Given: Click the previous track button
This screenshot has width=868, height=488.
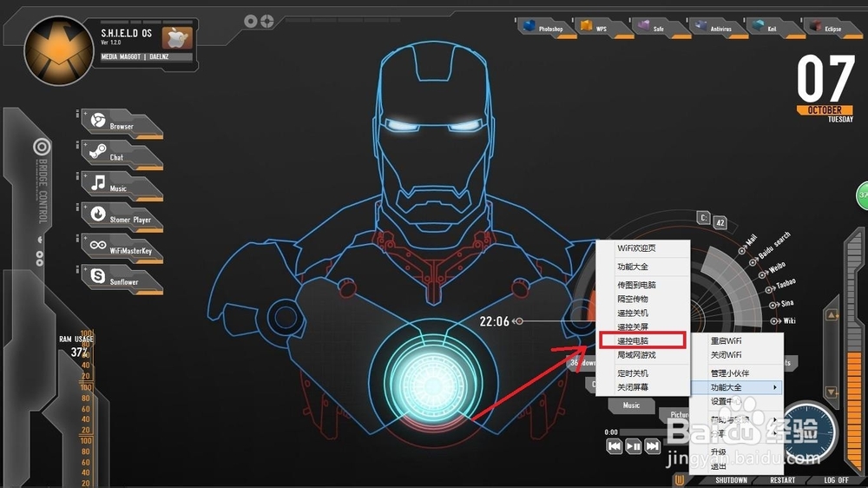Looking at the screenshot, I should [615, 446].
